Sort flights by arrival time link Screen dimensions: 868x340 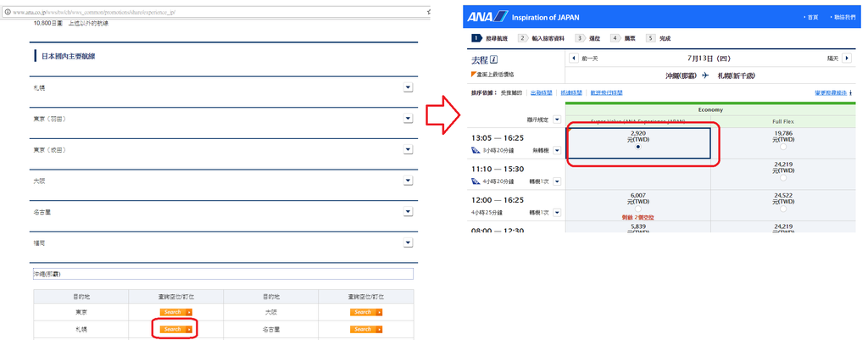[571, 93]
